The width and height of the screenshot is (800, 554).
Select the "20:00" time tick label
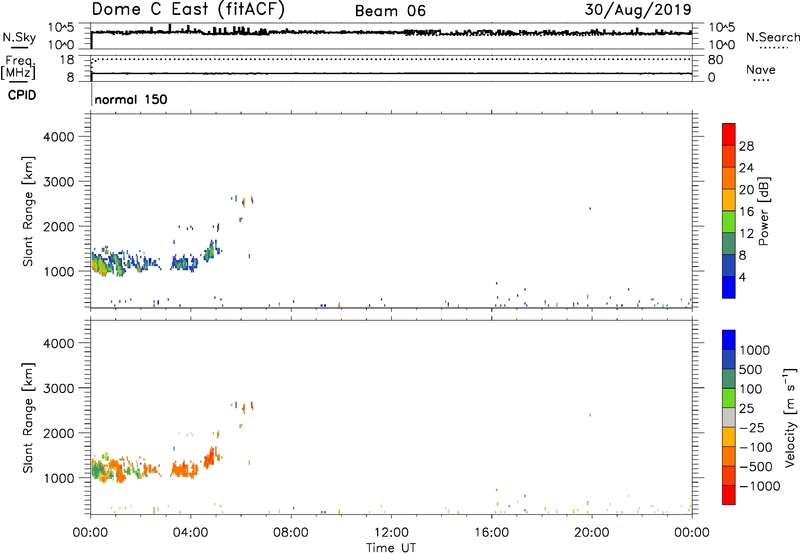point(591,533)
